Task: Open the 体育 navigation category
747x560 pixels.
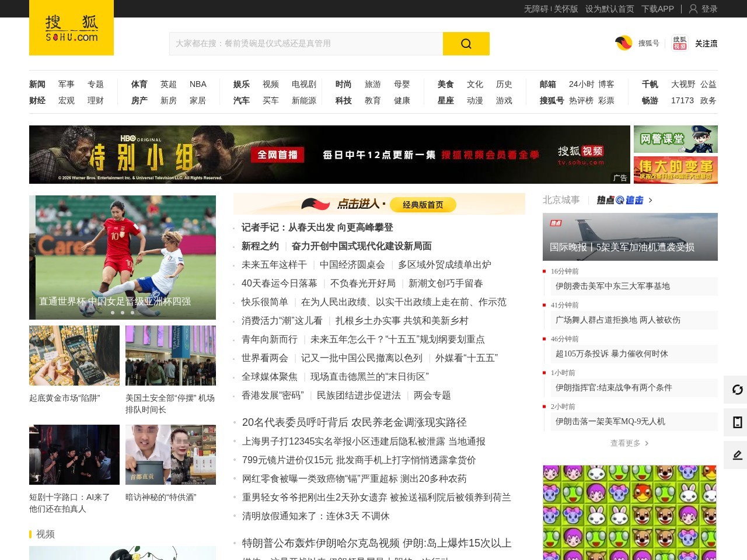Action: pos(139,84)
